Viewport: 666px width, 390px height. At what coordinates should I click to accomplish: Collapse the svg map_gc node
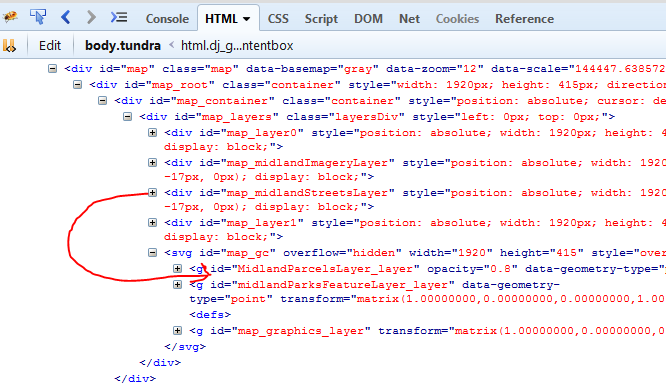coord(152,253)
